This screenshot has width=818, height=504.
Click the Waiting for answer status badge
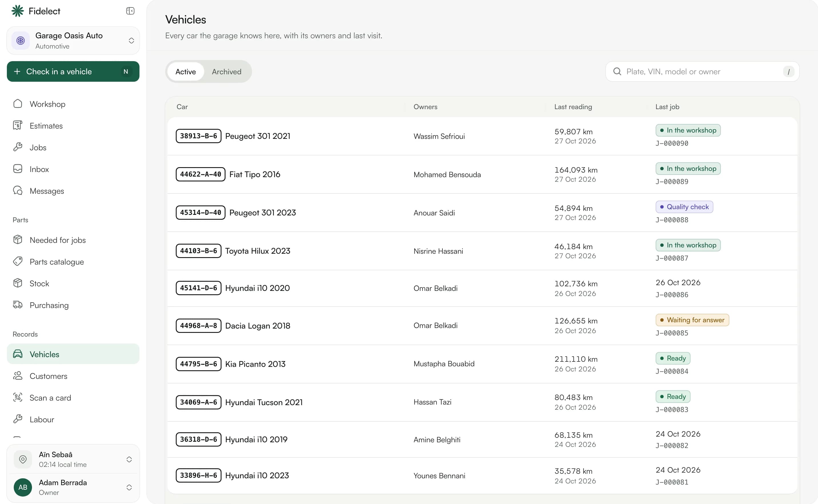pos(692,320)
